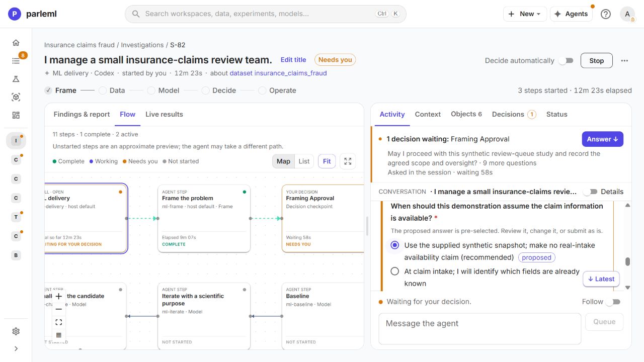The height and width of the screenshot is (362, 644).
Task: Open the task list icon with badge 8
Action: 16,61
